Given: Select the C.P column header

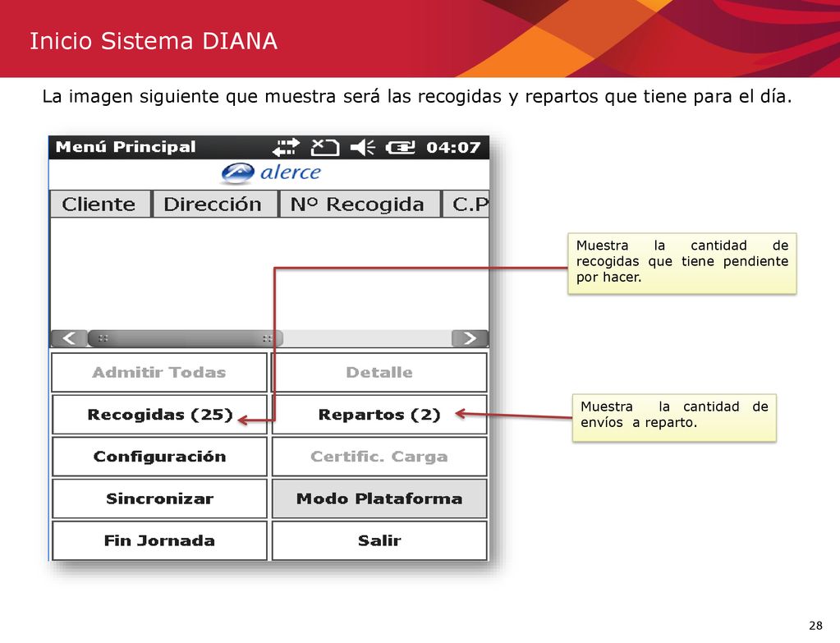Looking at the screenshot, I should click(466, 204).
